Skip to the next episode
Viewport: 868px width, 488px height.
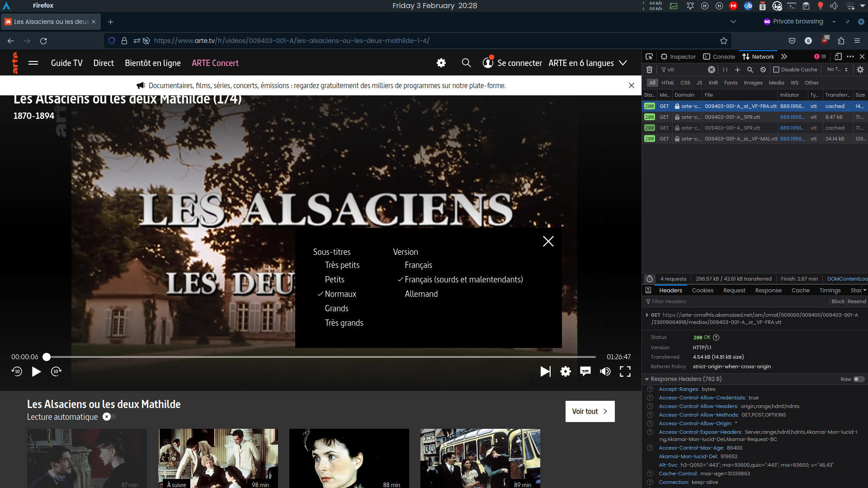pyautogui.click(x=545, y=371)
